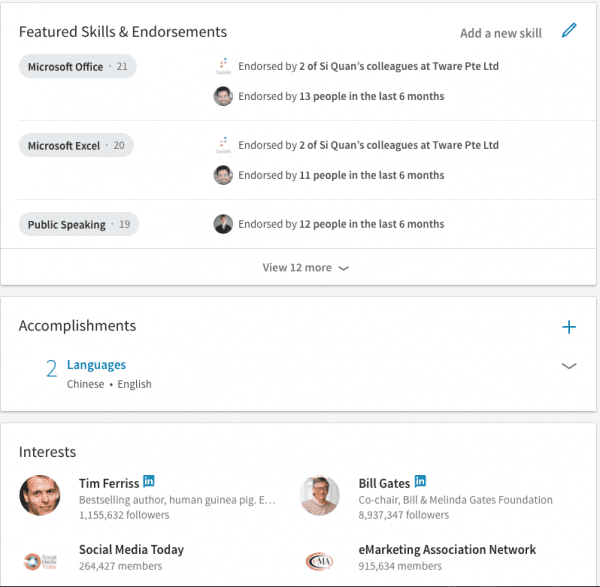Viewport: 600px width, 587px height.
Task: Click Tware logo next to Microsoft Excel endorsement
Action: pyautogui.click(x=223, y=145)
